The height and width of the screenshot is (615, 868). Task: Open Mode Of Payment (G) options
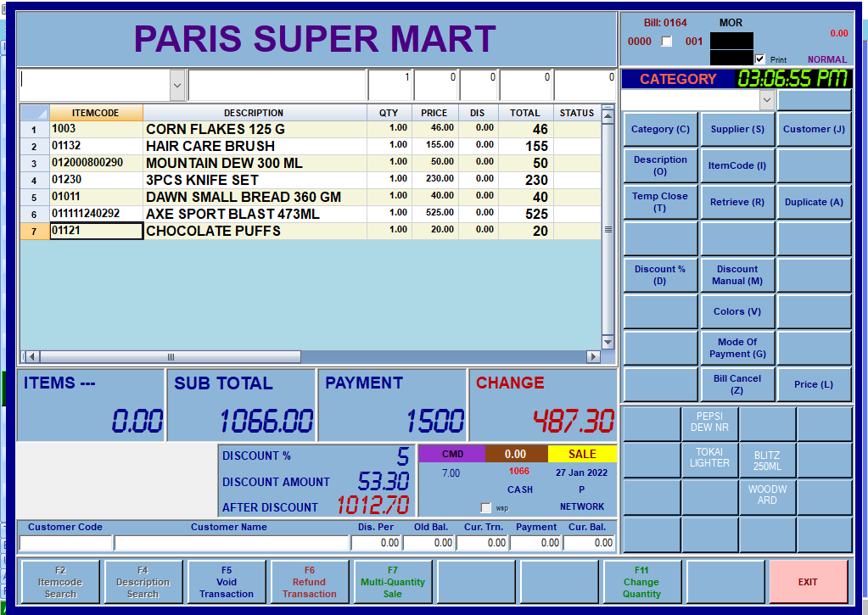736,348
